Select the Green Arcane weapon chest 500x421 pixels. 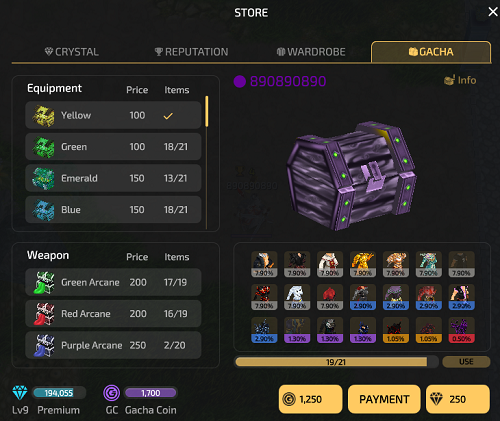click(x=113, y=282)
